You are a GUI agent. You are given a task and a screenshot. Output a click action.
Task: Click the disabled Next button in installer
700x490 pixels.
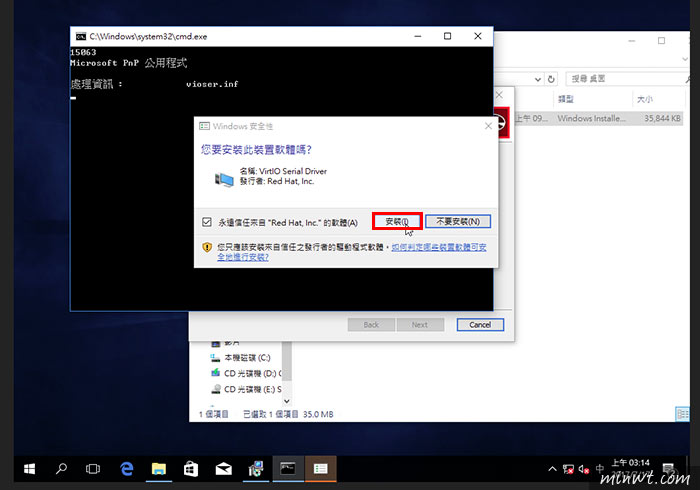tap(420, 325)
